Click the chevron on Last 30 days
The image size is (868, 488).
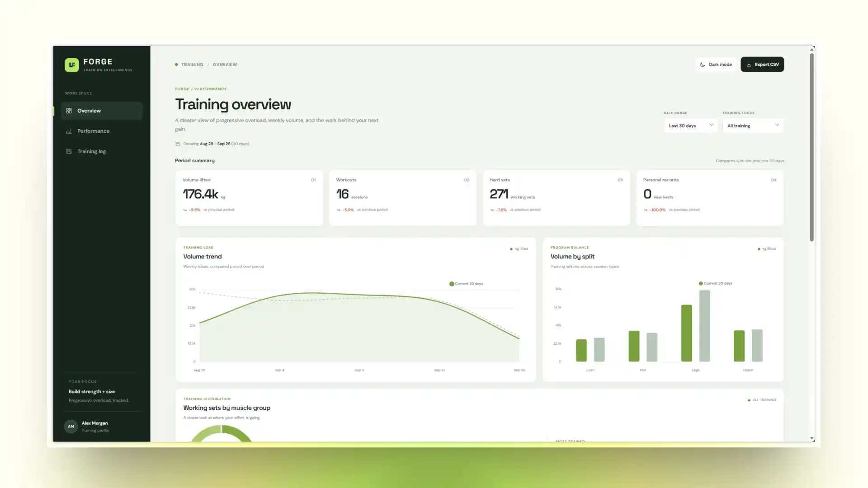point(711,125)
